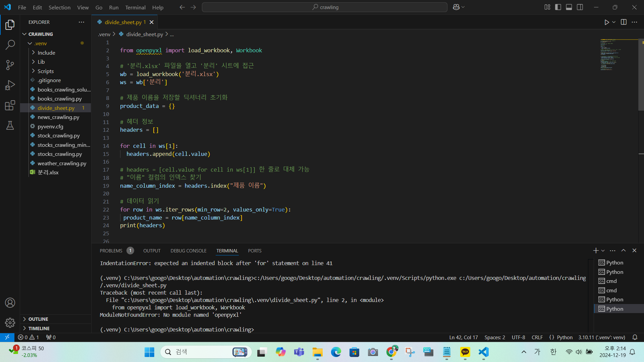Screen dimensions: 644x362
Task: Switch to the OUTPUT tab
Action: point(152,251)
